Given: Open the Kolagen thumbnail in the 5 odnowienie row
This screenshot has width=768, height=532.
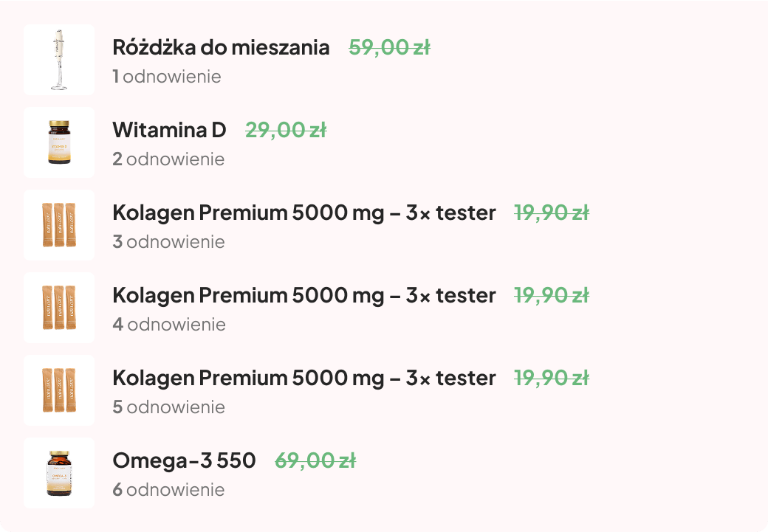Looking at the screenshot, I should (59, 390).
